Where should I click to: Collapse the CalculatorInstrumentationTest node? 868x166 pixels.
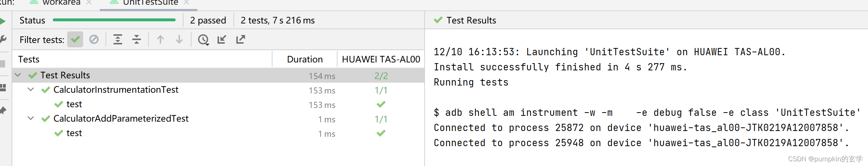pos(31,89)
